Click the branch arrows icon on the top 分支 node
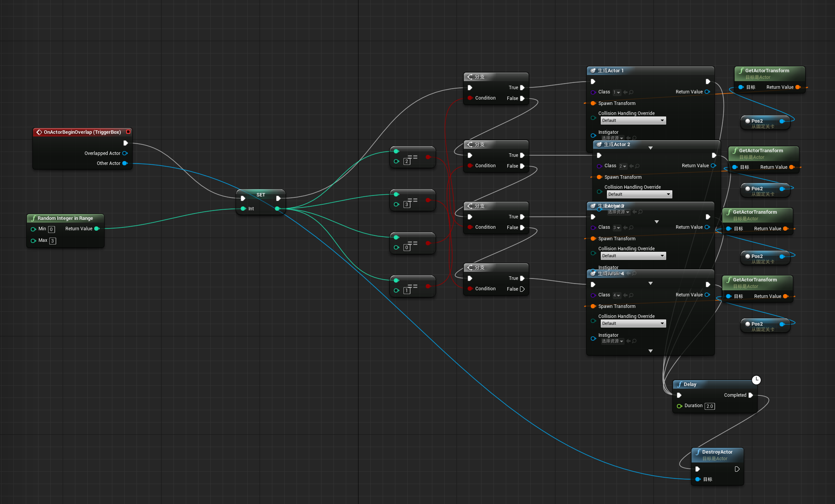The width and height of the screenshot is (835, 504). 470,77
